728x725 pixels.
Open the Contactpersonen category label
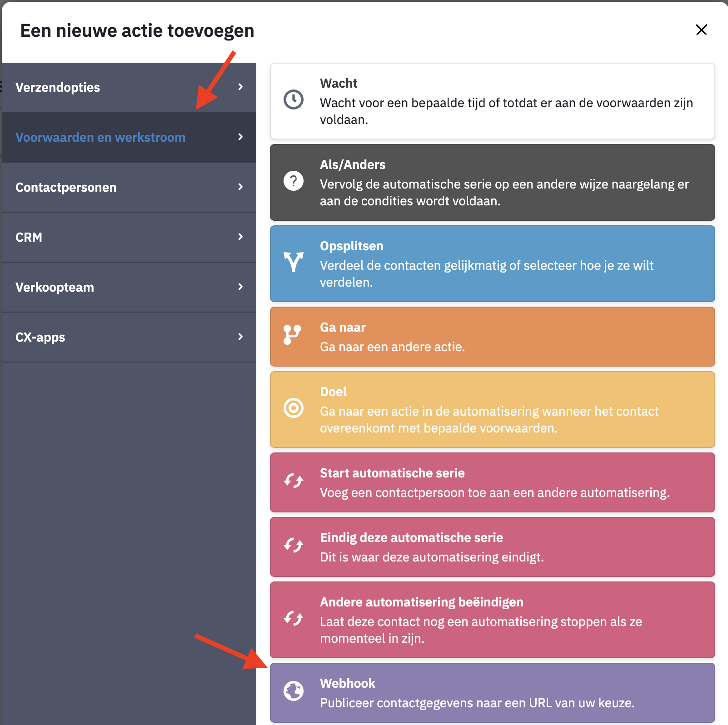click(66, 187)
